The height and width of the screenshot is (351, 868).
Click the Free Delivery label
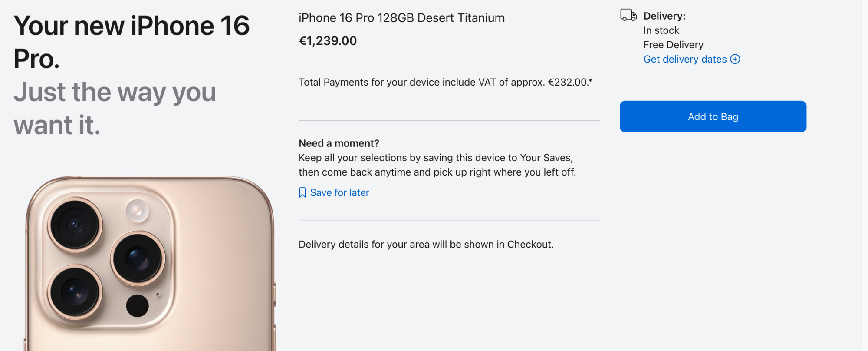tap(673, 44)
